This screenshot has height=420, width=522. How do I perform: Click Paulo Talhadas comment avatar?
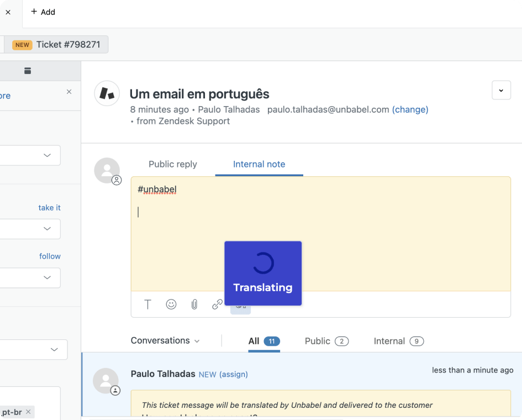106,381
